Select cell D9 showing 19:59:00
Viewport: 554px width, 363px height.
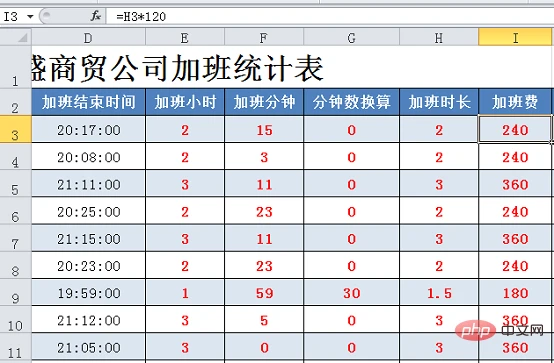88,293
